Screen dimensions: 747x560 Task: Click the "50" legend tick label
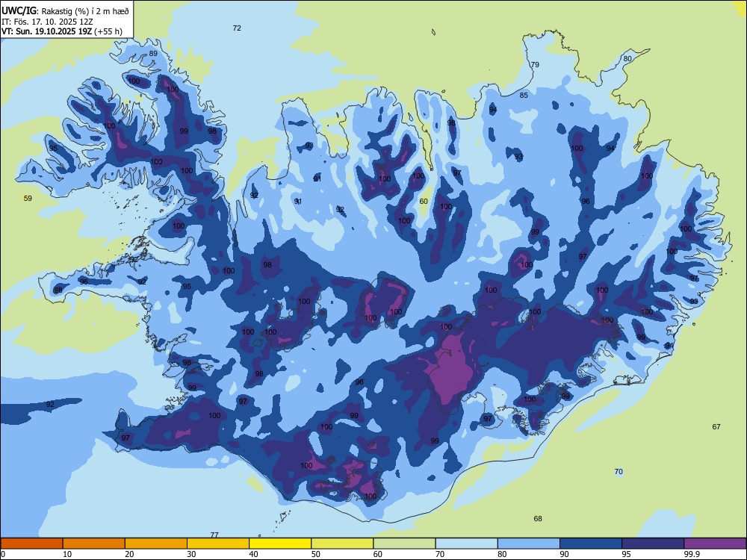click(315, 554)
